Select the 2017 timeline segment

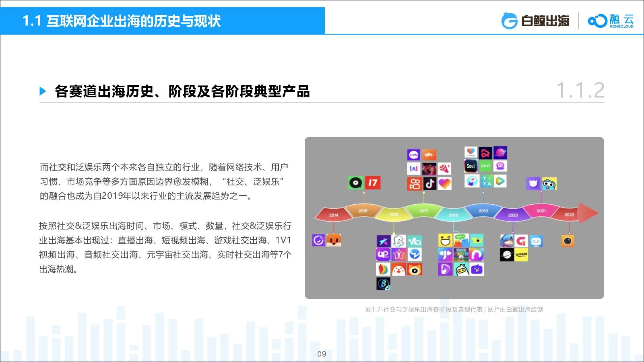click(424, 210)
